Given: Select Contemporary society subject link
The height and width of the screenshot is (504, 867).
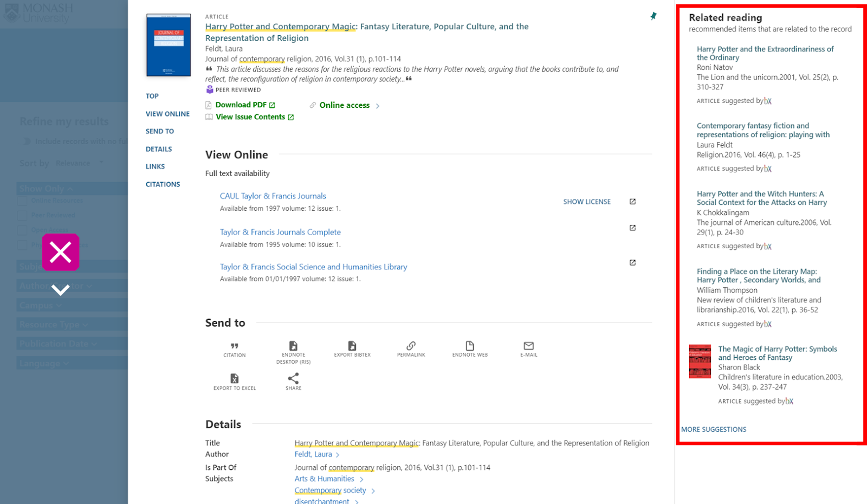Looking at the screenshot, I should 330,490.
